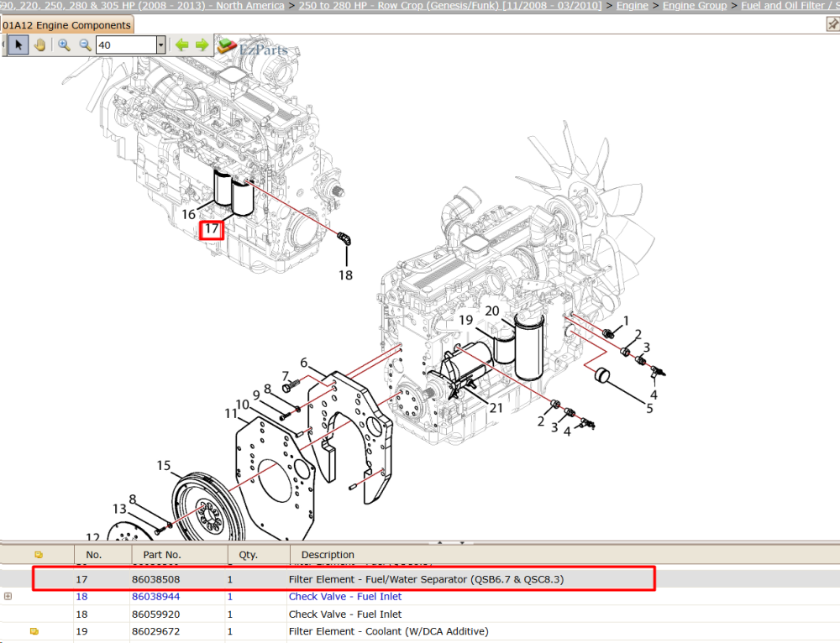Click callout 17 on the diagram

point(212,229)
